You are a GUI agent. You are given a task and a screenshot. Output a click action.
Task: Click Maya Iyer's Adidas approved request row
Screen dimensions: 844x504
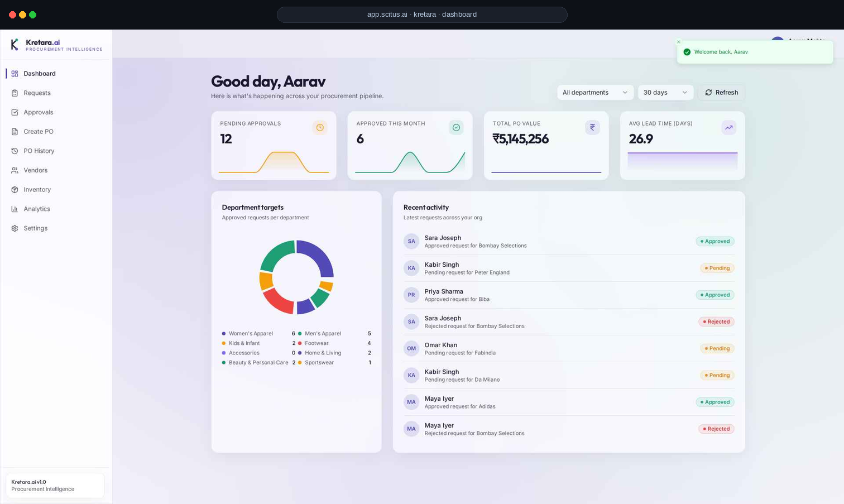pyautogui.click(x=569, y=402)
